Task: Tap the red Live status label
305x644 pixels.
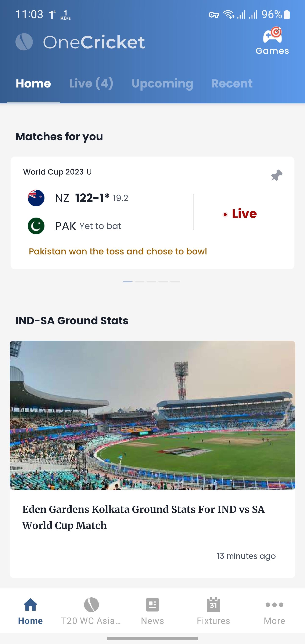Action: tap(244, 214)
